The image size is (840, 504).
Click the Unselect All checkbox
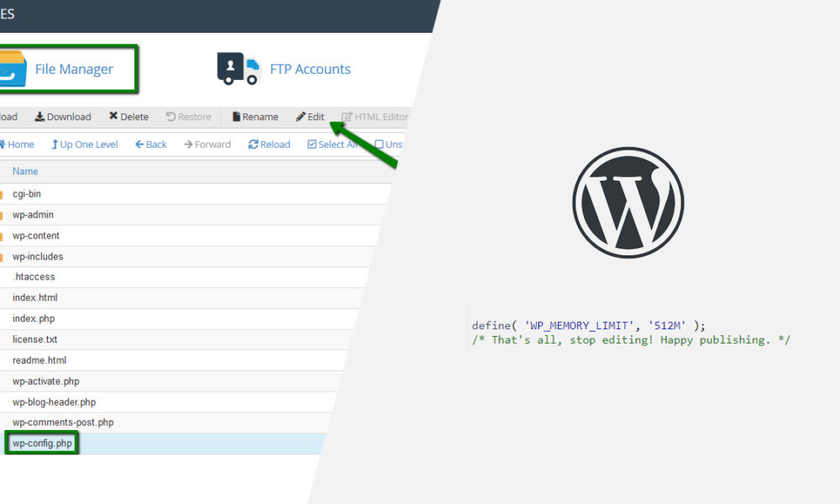pos(380,144)
